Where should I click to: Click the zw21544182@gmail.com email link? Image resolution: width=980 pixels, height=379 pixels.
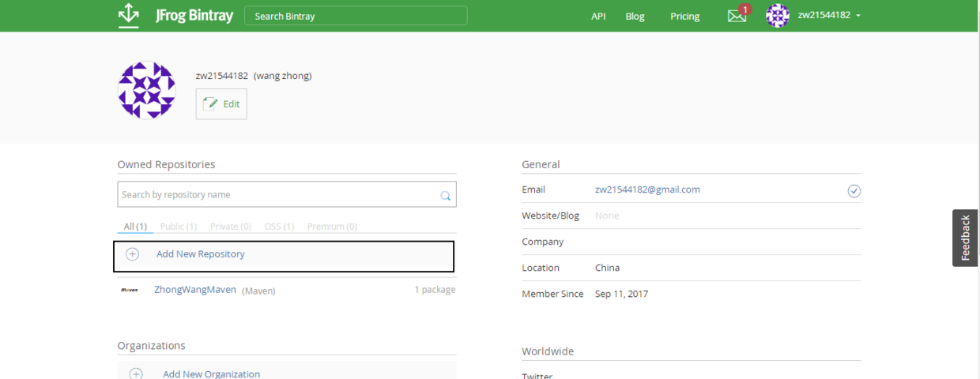point(647,189)
